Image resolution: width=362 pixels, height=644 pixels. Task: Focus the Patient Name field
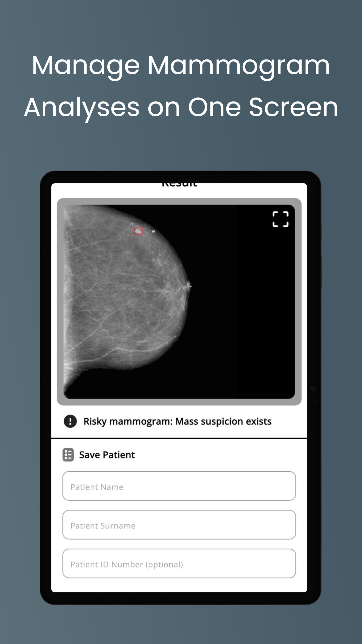(x=179, y=486)
